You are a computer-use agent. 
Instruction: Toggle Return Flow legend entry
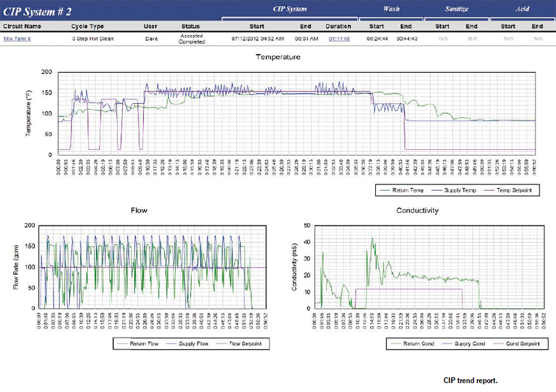click(137, 344)
